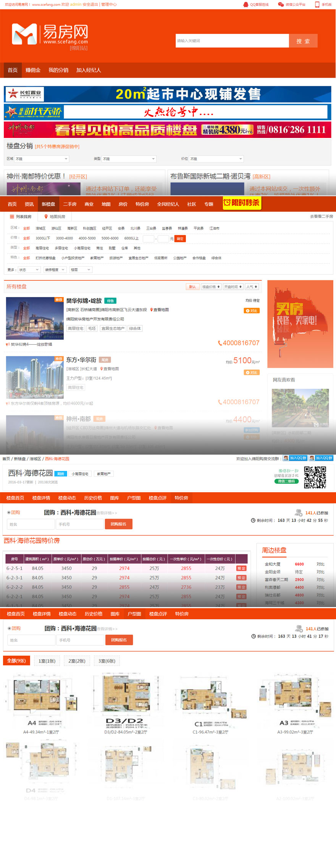The height and width of the screenshot is (868, 336).
Task: Switch to the 二手房 nav item
Action: 70,204
